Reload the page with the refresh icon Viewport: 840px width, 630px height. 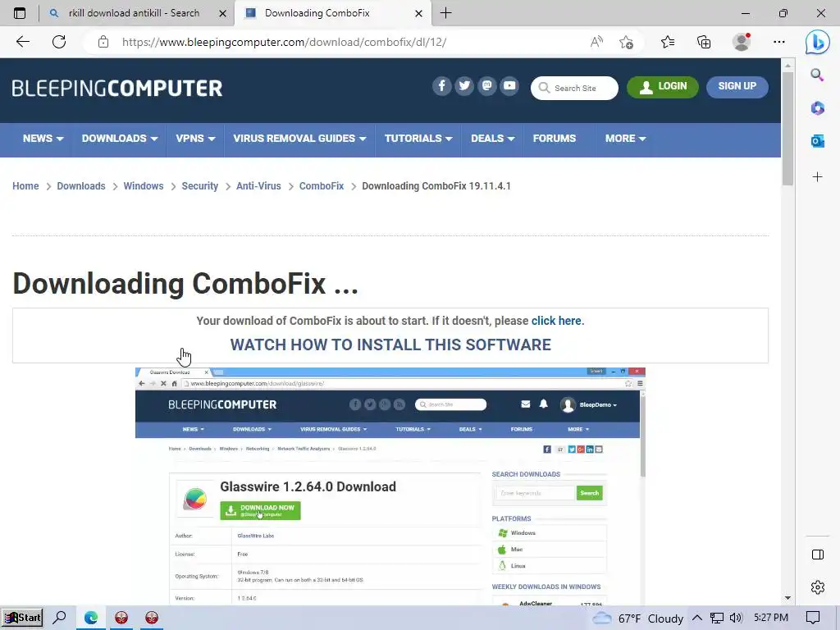point(59,42)
